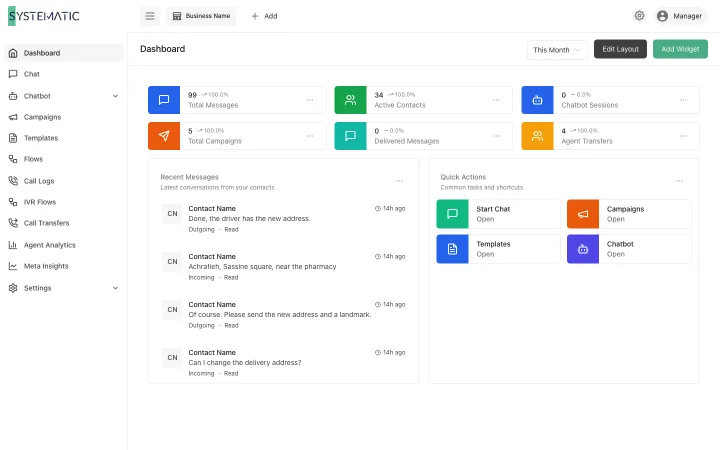The height and width of the screenshot is (450, 720).
Task: Go to Dashboard in the sidebar
Action: point(64,53)
